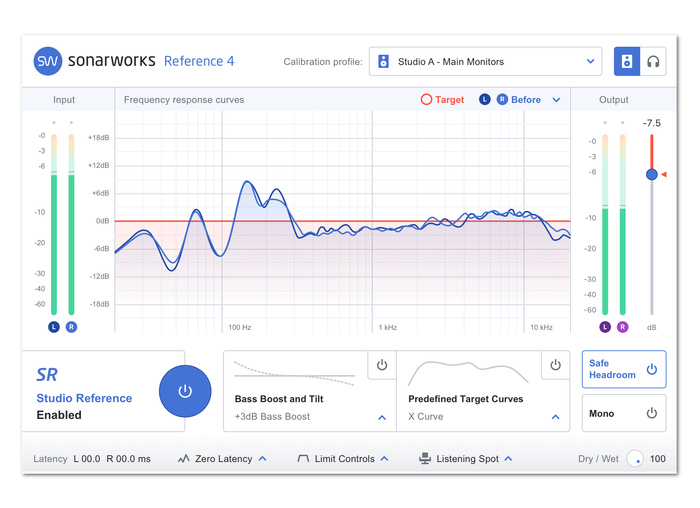700x508 pixels.
Task: Click the input R channel badge
Action: pos(71,327)
